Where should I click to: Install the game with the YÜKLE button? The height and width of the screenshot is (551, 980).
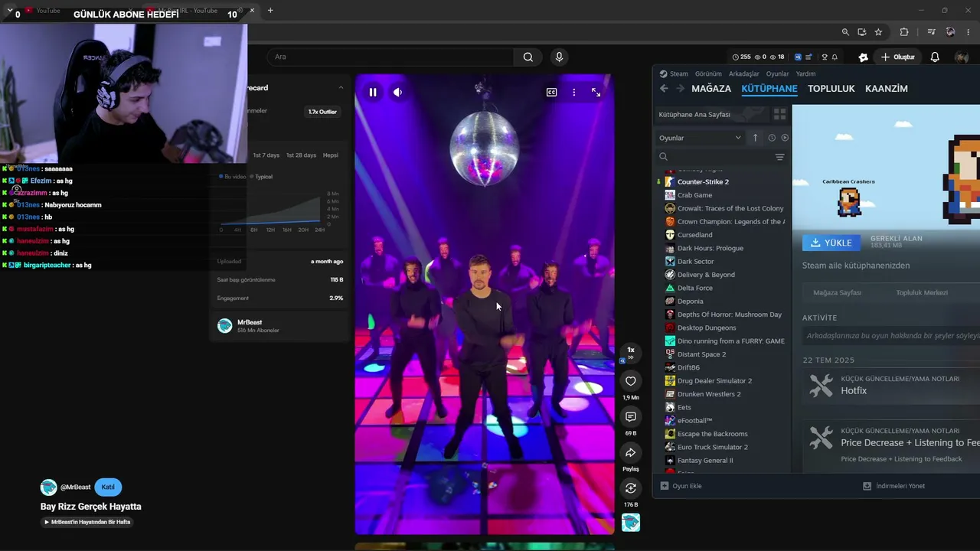[831, 243]
